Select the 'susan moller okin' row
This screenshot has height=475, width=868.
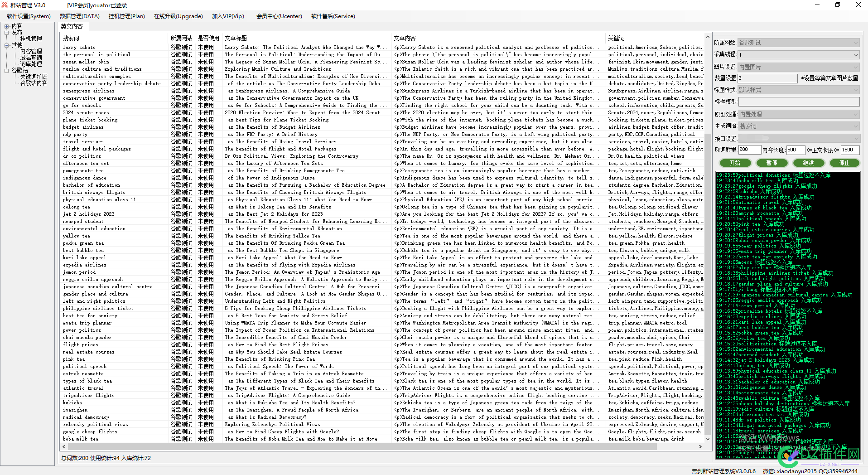(382, 62)
